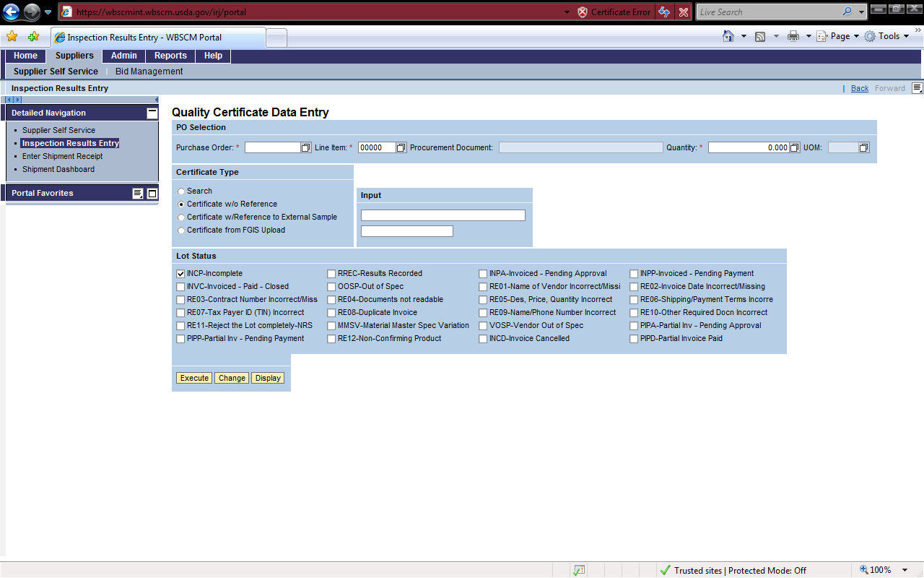Refresh the page using the refresh icon
The height and width of the screenshot is (578, 924).
[664, 12]
